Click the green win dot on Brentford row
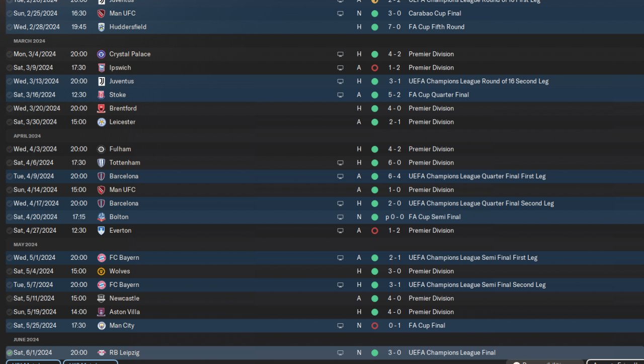The width and height of the screenshot is (644, 364). pos(374,108)
